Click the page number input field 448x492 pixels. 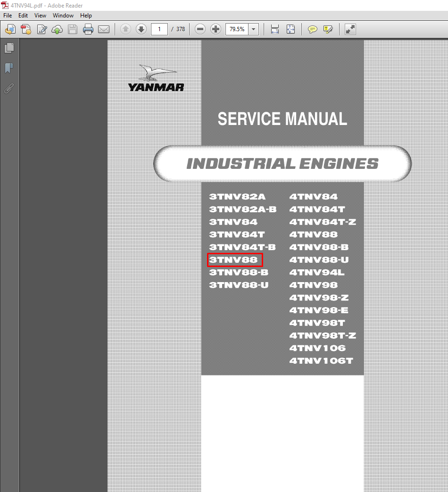(159, 29)
